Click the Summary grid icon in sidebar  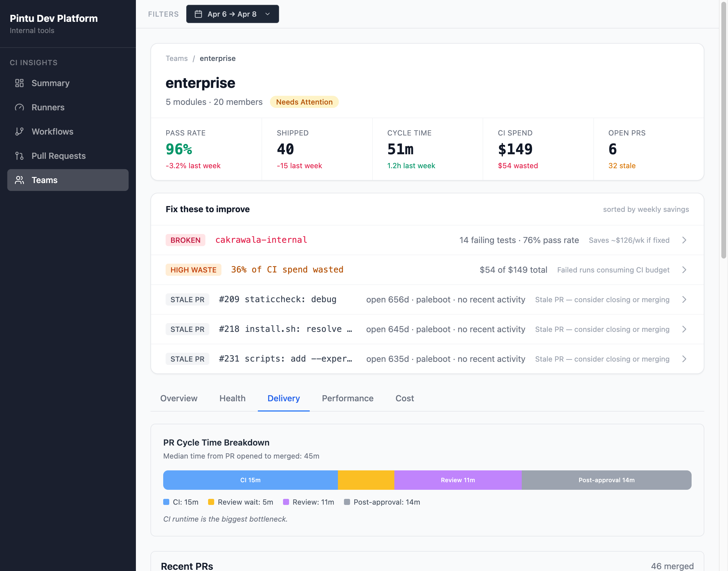click(19, 83)
